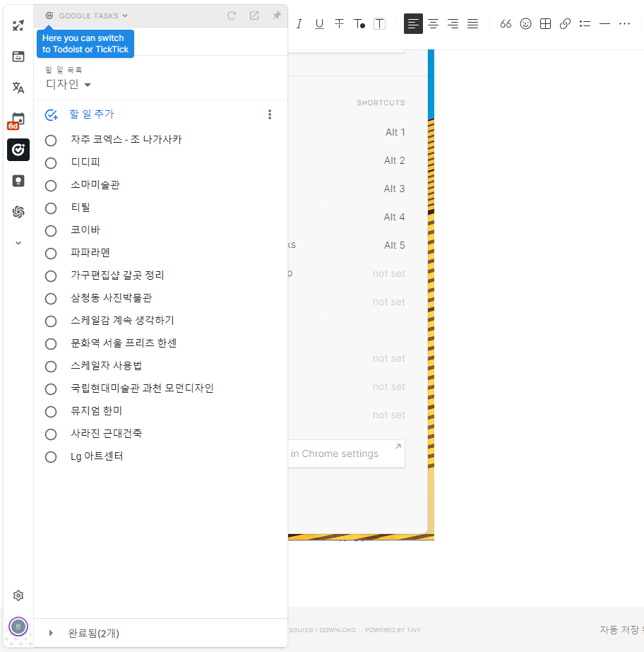This screenshot has width=644, height=652.
Task: Open more toolbar options ellipsis
Action: (624, 24)
